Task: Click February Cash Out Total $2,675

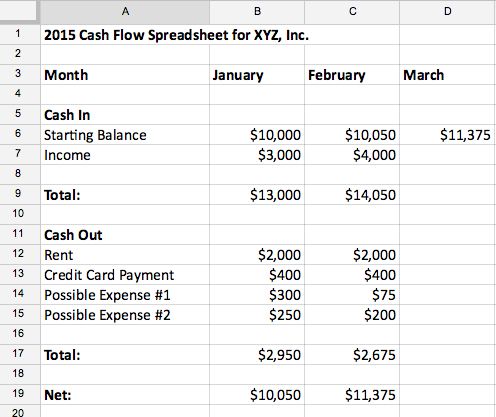Action: pos(352,355)
